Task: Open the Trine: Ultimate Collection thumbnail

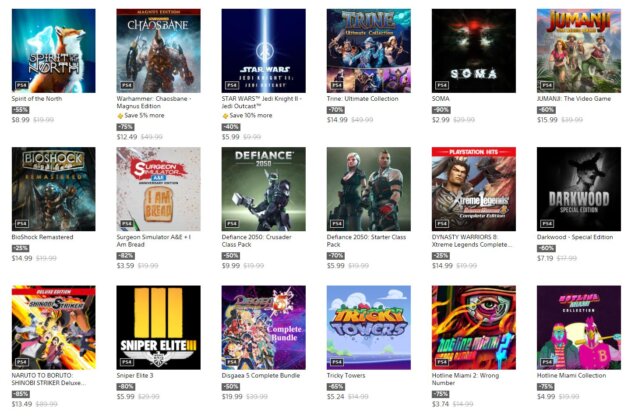Action: click(368, 51)
